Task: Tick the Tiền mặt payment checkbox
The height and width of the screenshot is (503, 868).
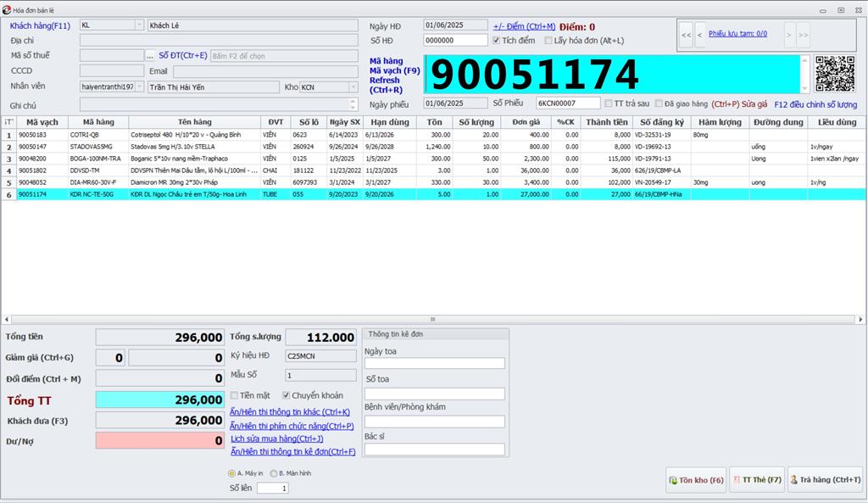Action: pyautogui.click(x=235, y=395)
